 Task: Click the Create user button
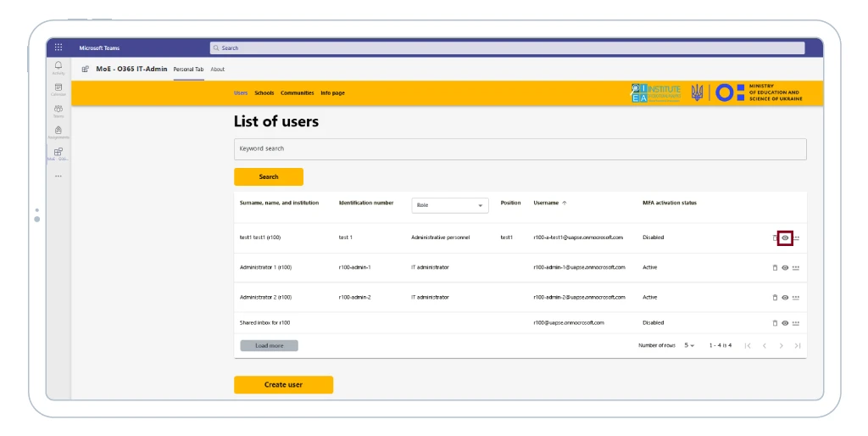tap(283, 384)
